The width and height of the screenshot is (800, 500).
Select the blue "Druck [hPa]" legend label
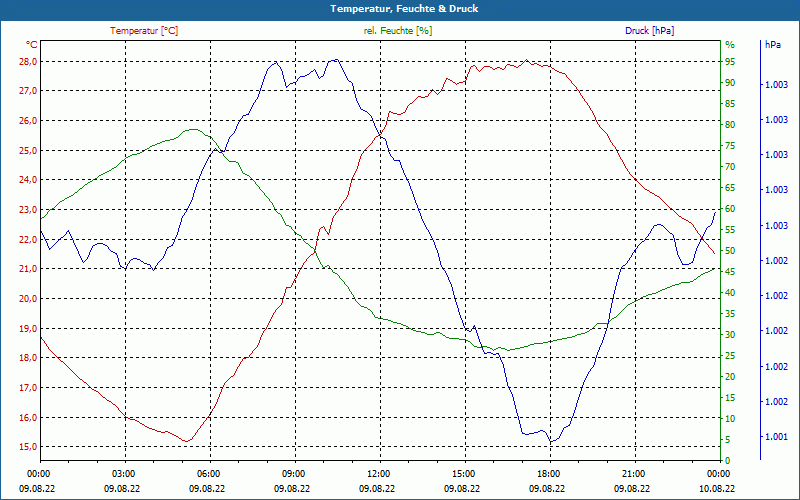point(649,31)
